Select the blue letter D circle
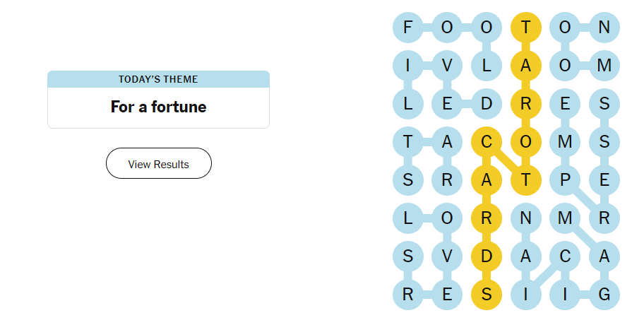The height and width of the screenshot is (325, 644). (486, 105)
